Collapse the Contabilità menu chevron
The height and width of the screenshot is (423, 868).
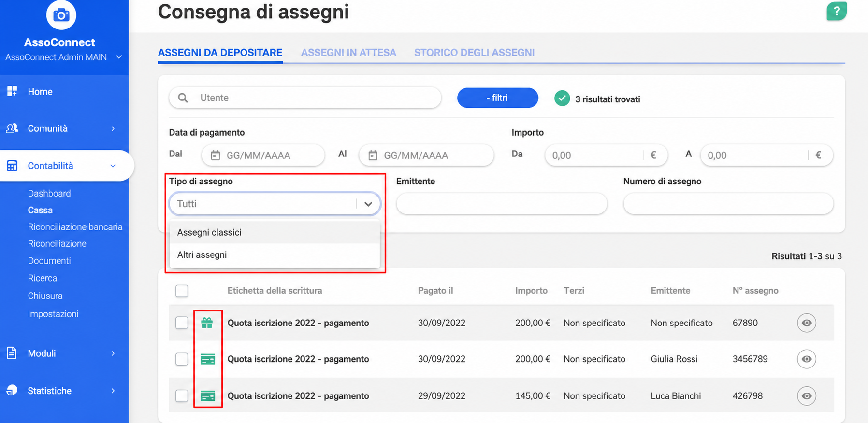[x=113, y=166]
